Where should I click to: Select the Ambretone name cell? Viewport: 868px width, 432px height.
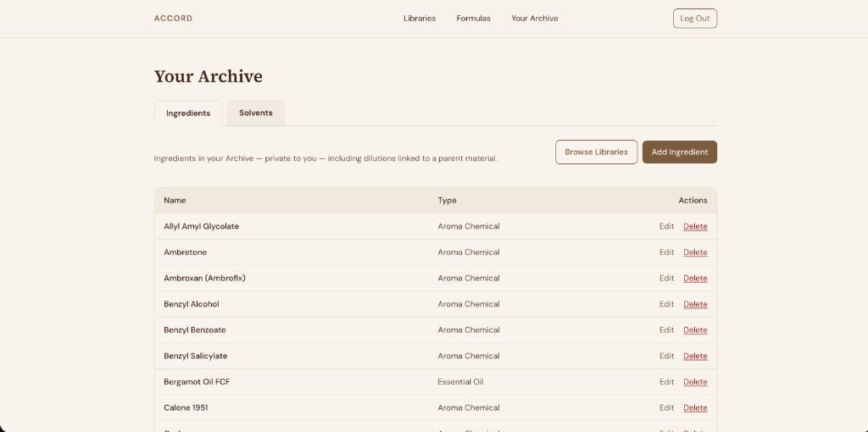pos(186,252)
